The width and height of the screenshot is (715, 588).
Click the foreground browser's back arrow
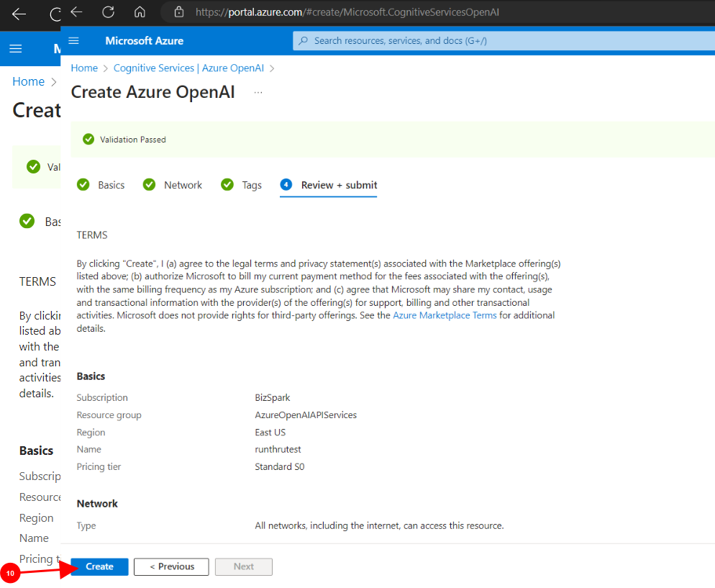76,12
